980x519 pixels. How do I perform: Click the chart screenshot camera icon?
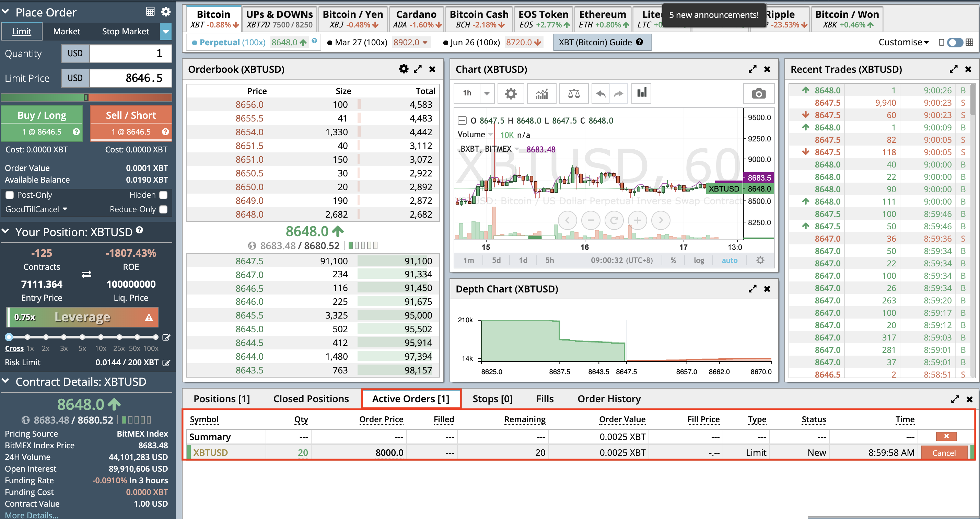coord(758,94)
